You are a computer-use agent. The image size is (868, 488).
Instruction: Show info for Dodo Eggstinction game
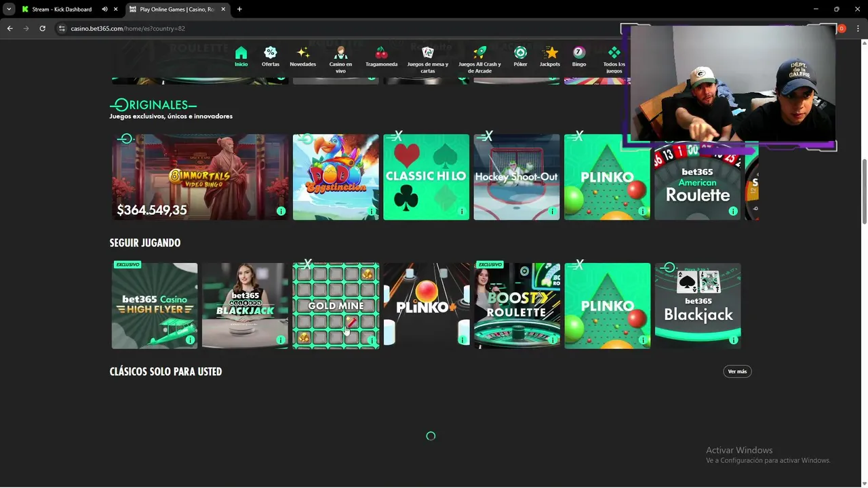pyautogui.click(x=372, y=211)
